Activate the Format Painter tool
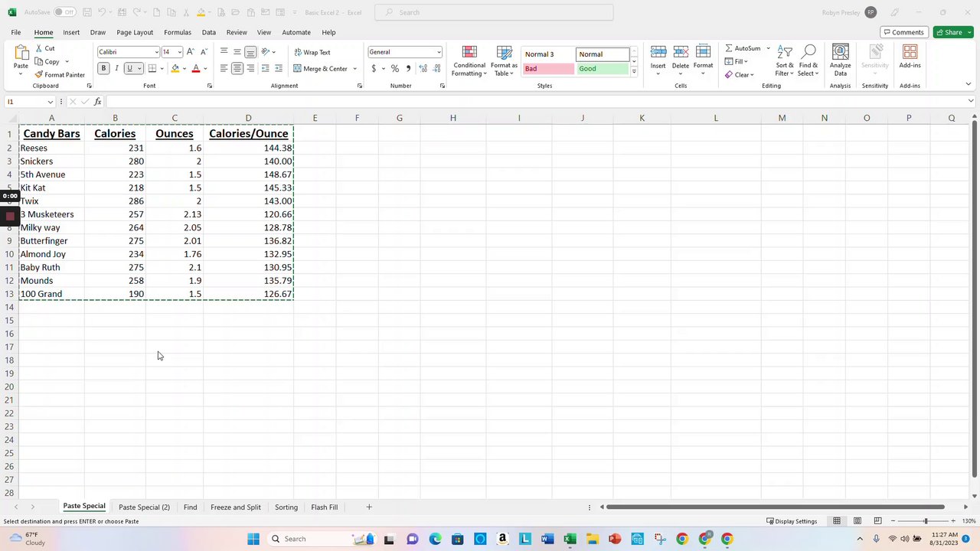 (x=60, y=75)
